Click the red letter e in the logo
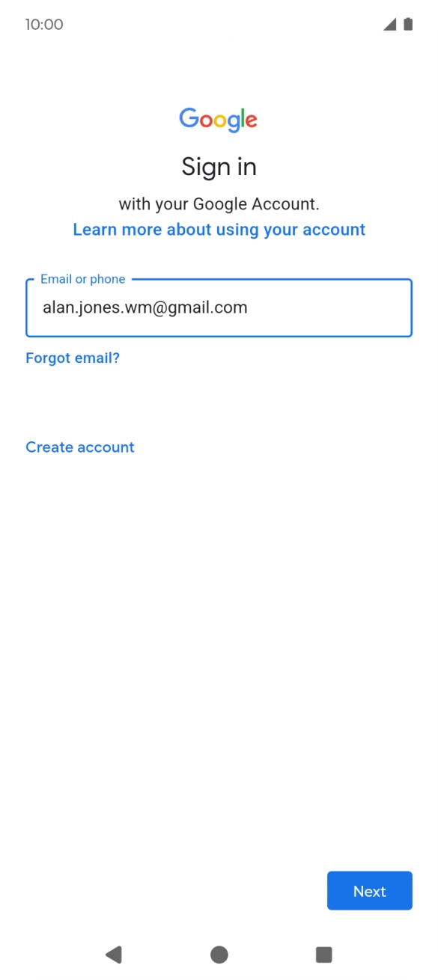Image resolution: width=438 pixels, height=980 pixels. (x=251, y=120)
